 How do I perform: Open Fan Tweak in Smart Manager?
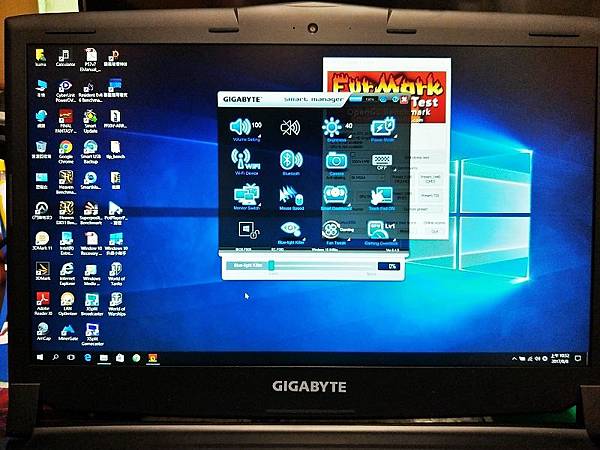point(336,232)
